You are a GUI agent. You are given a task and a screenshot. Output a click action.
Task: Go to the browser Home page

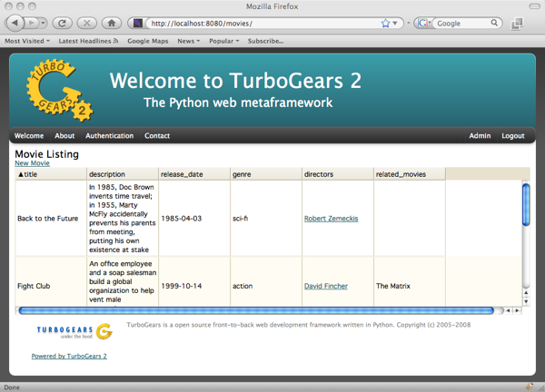click(111, 23)
